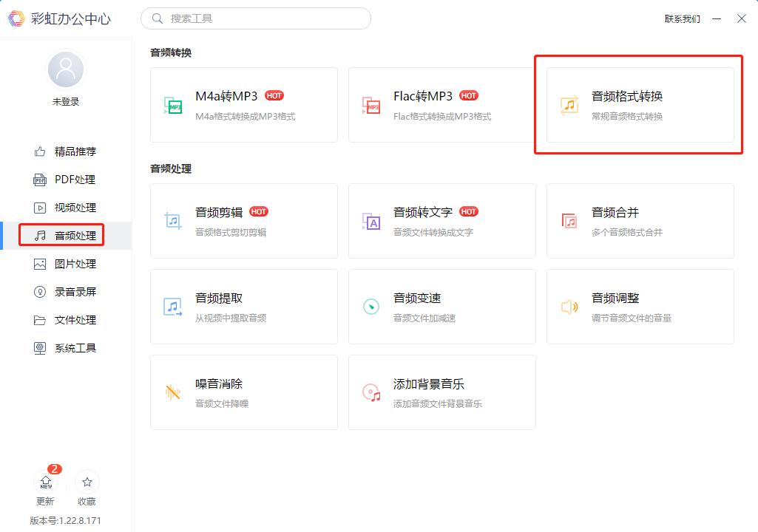Viewport: 758px width, 532px height.
Task: Open the 音频格式转换 tool
Action: tap(639, 105)
